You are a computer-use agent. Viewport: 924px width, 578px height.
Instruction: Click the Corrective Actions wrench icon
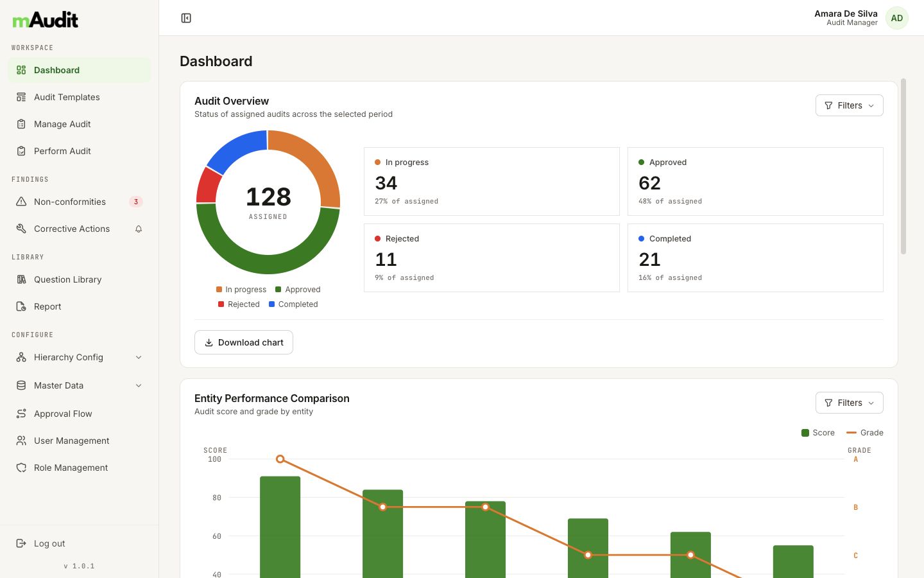(x=21, y=229)
